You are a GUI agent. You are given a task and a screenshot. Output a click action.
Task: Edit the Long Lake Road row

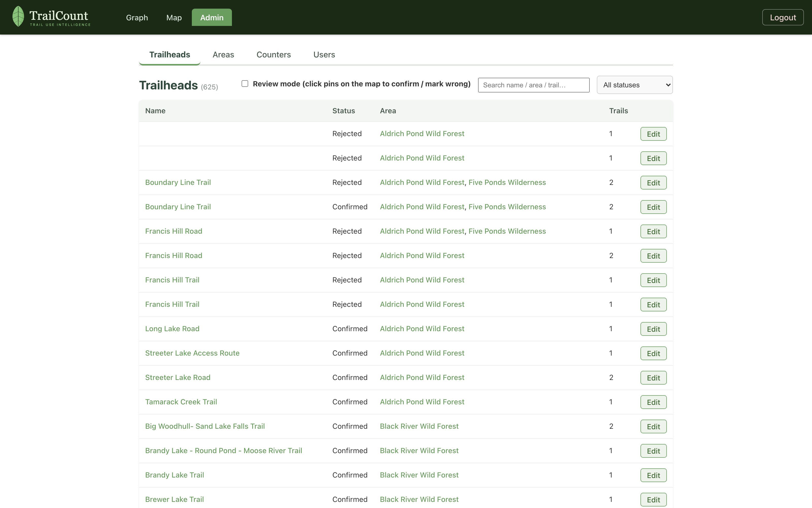pyautogui.click(x=653, y=329)
